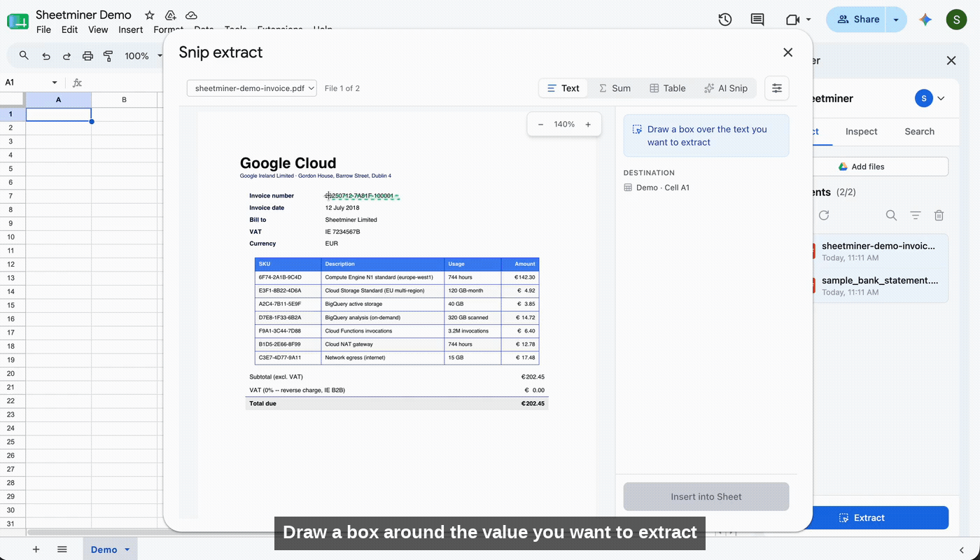This screenshot has width=980, height=560.
Task: Click the VAT value "IE 7234567B"
Action: 342,232
